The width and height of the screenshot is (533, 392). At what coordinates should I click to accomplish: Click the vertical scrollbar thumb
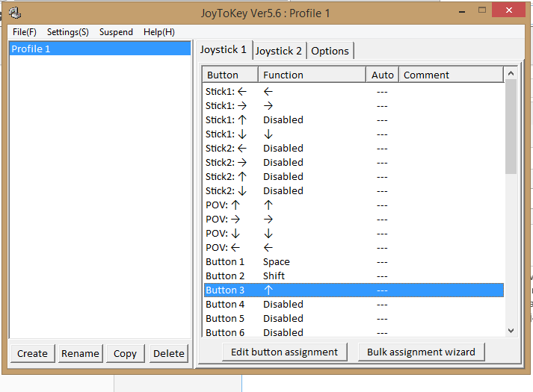[511, 127]
